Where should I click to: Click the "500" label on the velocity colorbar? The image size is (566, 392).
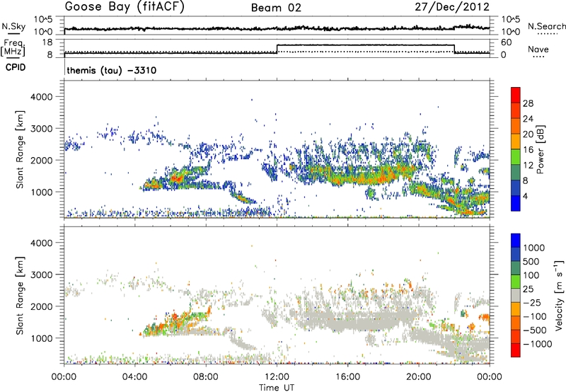pyautogui.click(x=531, y=262)
